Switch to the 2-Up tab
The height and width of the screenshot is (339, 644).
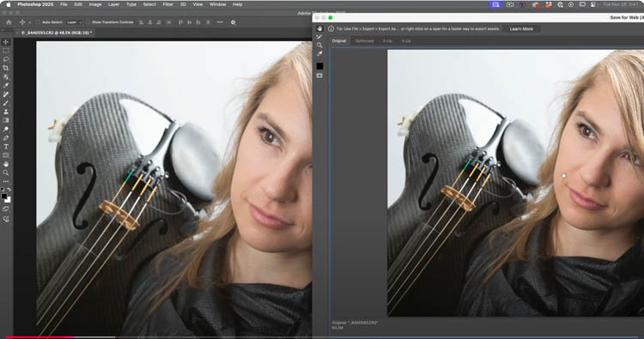point(387,40)
